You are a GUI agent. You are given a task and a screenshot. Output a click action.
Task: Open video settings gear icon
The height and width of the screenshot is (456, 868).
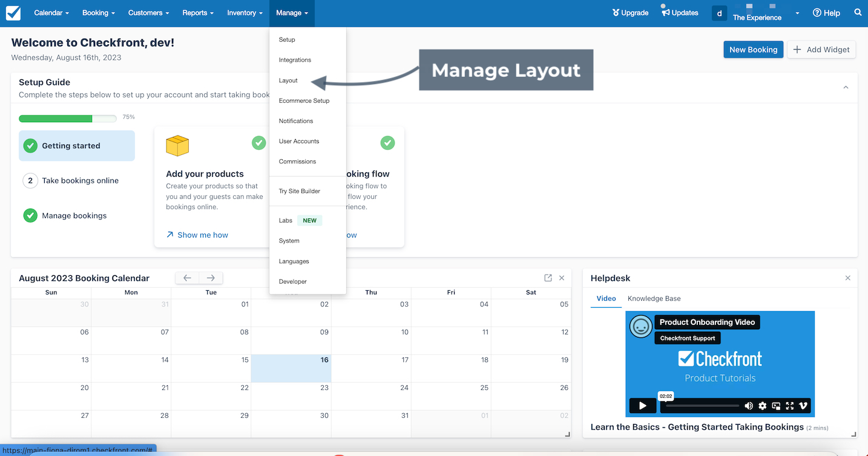tap(763, 406)
